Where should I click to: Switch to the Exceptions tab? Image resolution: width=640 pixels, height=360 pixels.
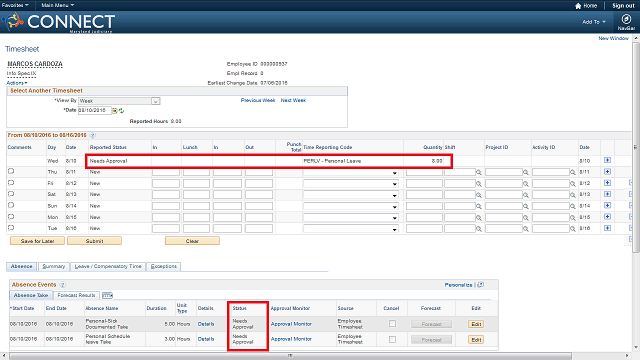[x=163, y=267]
